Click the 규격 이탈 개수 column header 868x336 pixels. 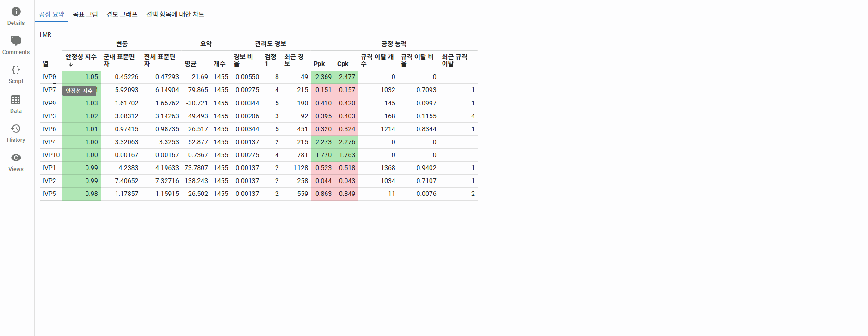(377, 60)
